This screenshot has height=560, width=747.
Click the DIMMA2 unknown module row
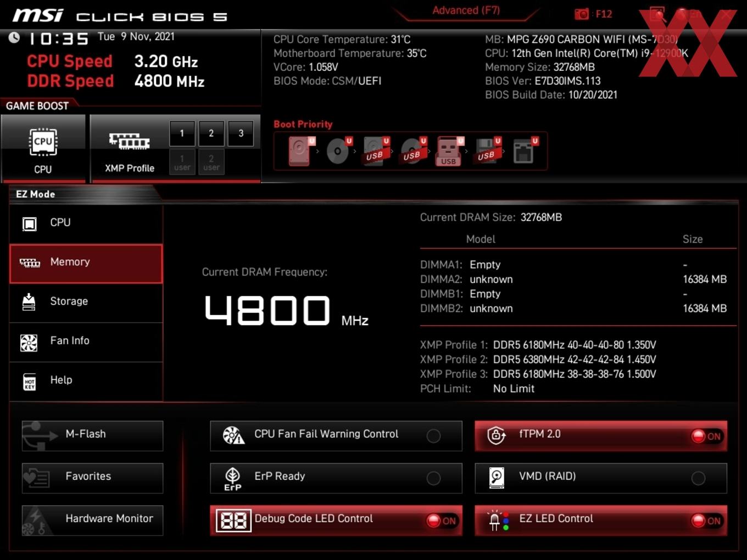pyautogui.click(x=573, y=279)
